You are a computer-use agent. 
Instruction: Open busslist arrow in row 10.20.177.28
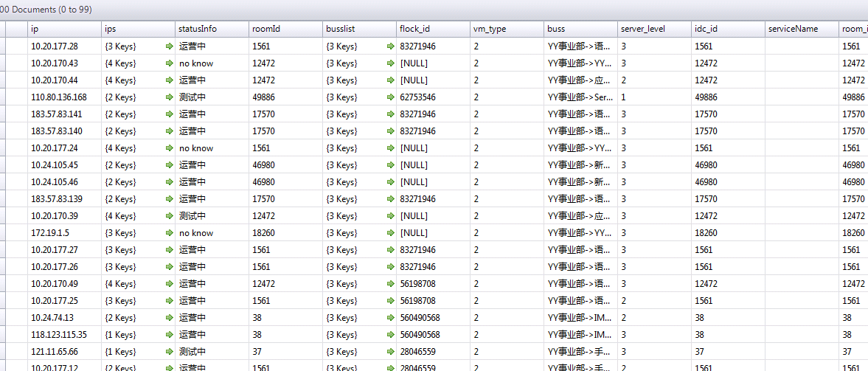pos(390,46)
